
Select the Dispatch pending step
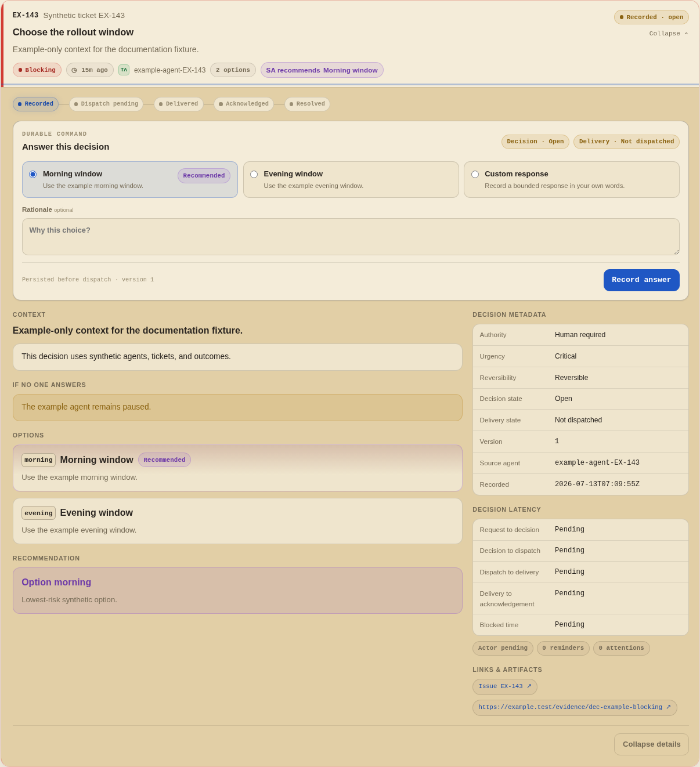click(106, 104)
